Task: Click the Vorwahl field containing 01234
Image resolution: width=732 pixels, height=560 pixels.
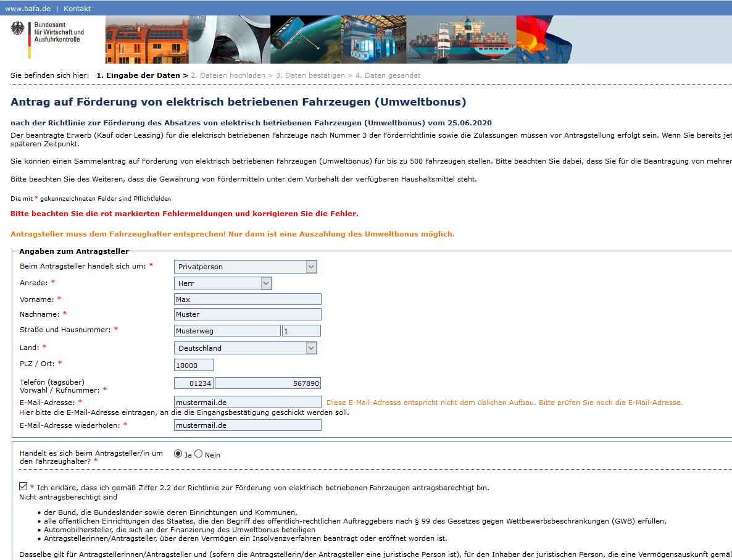Action: click(194, 383)
